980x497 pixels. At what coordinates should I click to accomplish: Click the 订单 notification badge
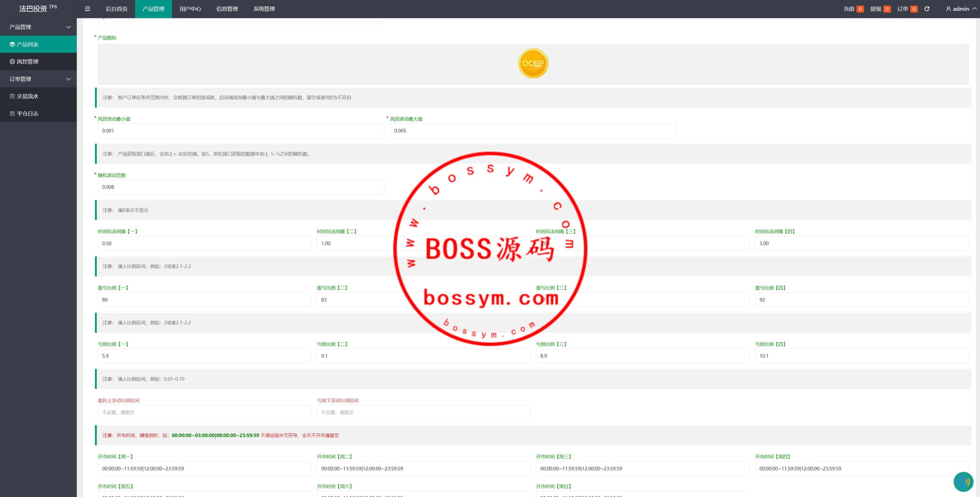914,9
